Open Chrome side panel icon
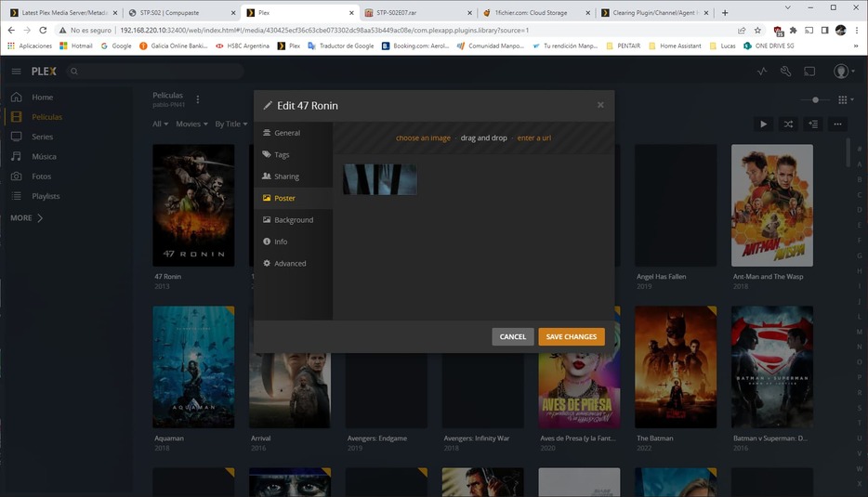The image size is (868, 497). [x=825, y=30]
